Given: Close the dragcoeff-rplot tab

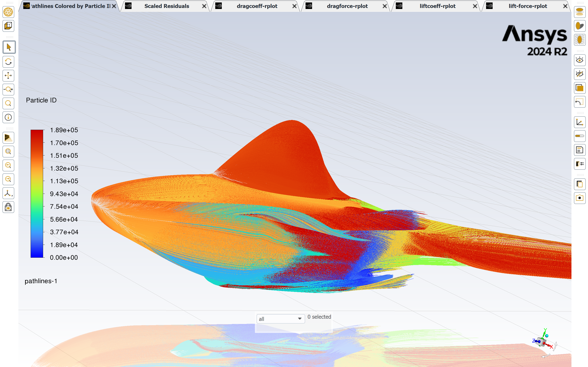Looking at the screenshot, I should click(x=294, y=6).
